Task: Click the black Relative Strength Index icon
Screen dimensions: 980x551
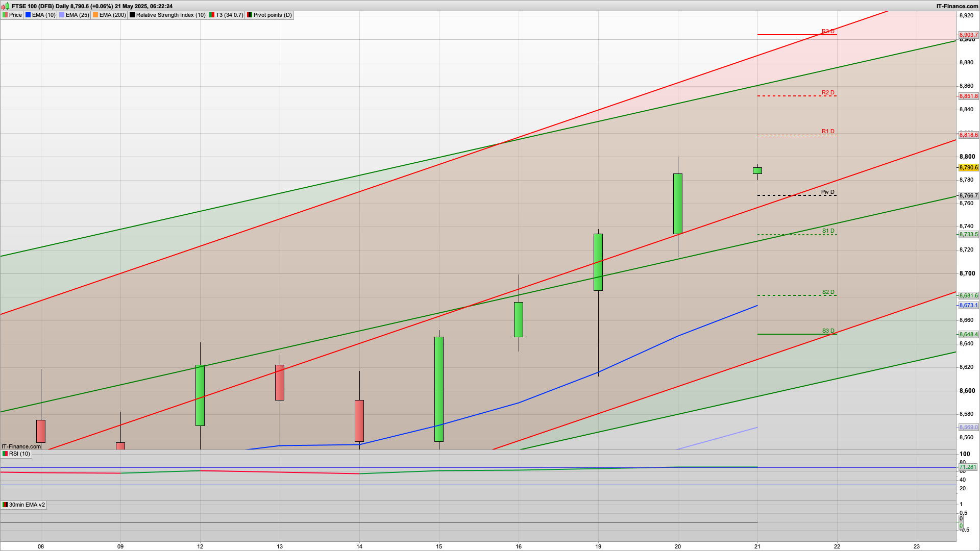Action: tap(132, 15)
